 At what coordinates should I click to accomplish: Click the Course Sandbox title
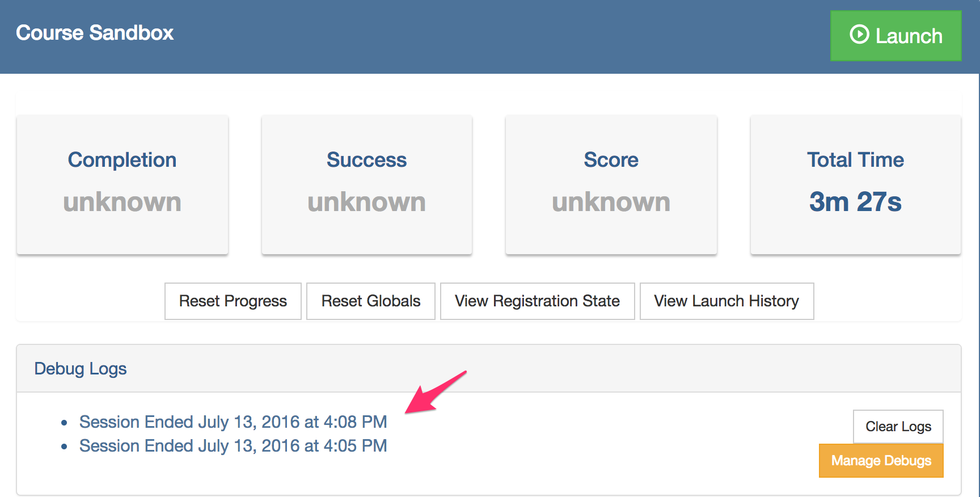pyautogui.click(x=95, y=33)
